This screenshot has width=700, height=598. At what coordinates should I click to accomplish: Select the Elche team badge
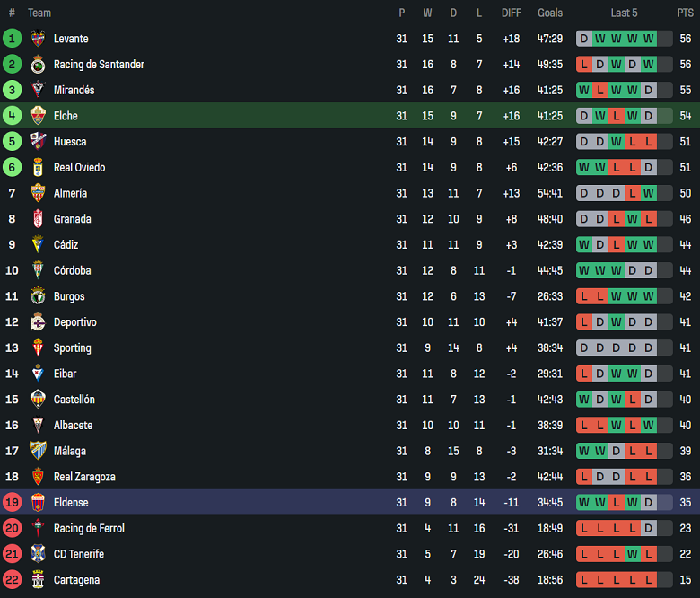pos(38,116)
